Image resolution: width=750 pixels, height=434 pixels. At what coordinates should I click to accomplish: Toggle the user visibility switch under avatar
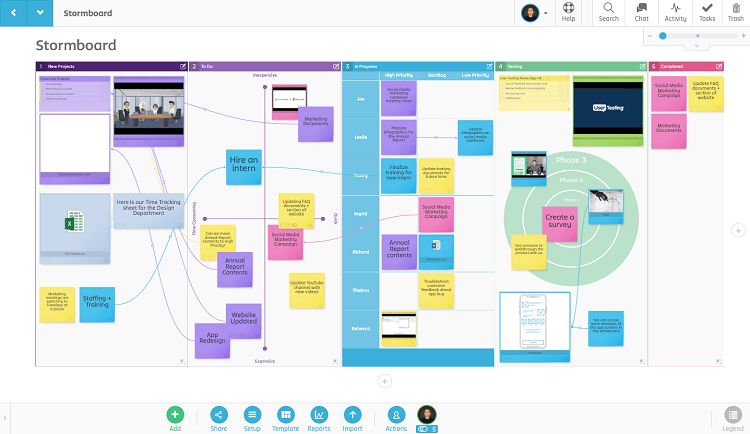pos(427,429)
